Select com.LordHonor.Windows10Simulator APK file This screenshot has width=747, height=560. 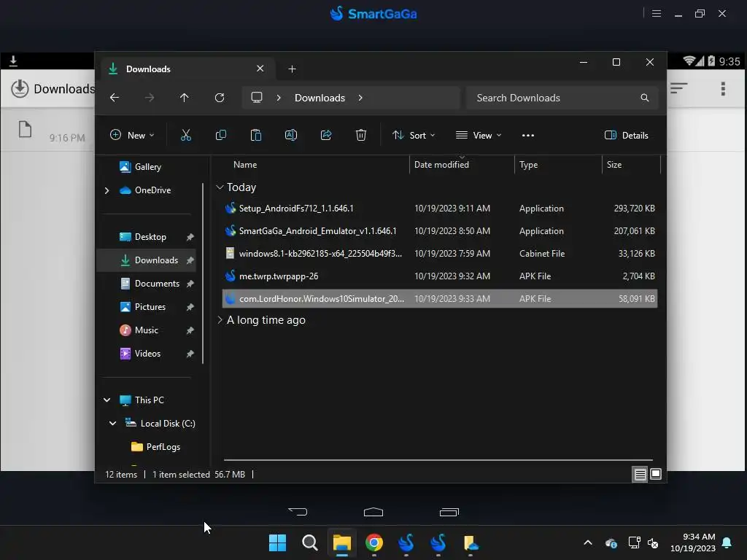coord(440,298)
